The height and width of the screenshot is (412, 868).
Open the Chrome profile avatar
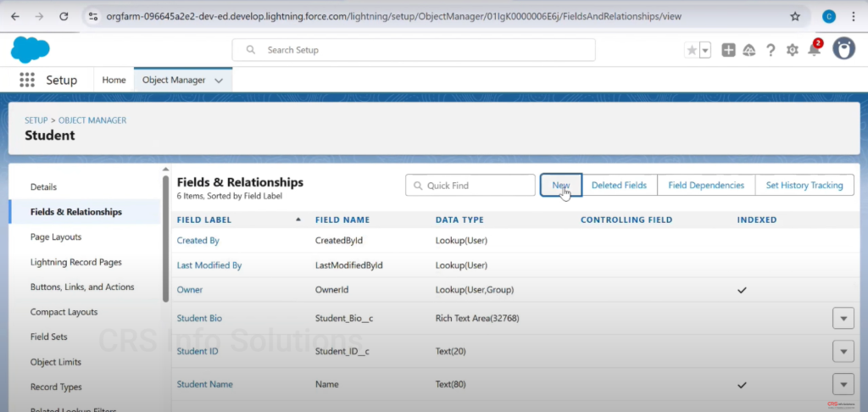pyautogui.click(x=829, y=17)
